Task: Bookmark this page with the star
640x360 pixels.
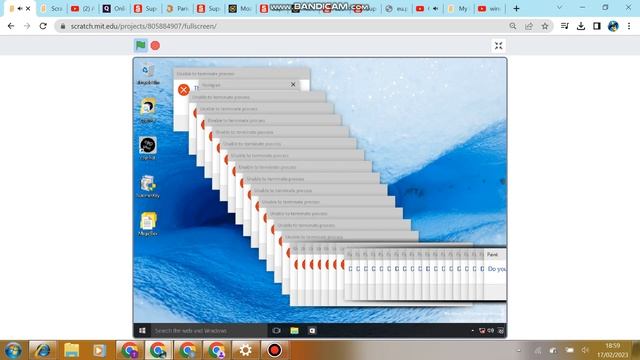Action: tap(544, 26)
